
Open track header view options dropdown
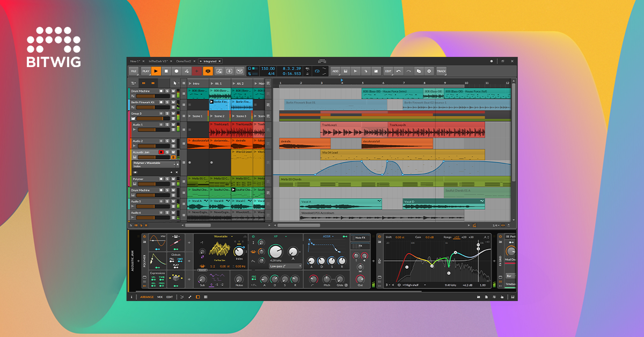(134, 83)
